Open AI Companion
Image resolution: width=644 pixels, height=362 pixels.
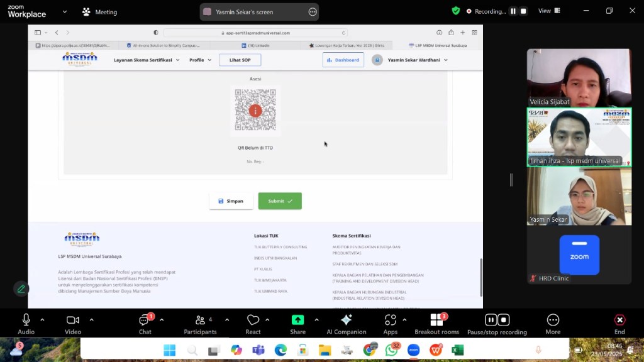click(x=346, y=321)
